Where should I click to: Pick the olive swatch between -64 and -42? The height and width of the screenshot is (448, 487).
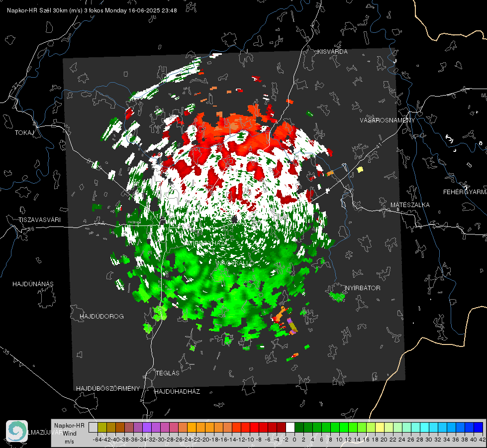(x=102, y=427)
